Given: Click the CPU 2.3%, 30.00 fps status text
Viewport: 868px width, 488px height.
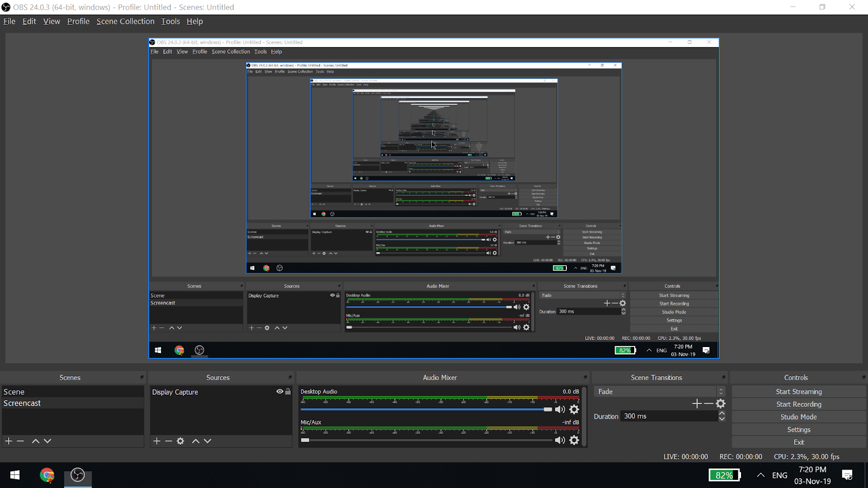Looking at the screenshot, I should 807,457.
